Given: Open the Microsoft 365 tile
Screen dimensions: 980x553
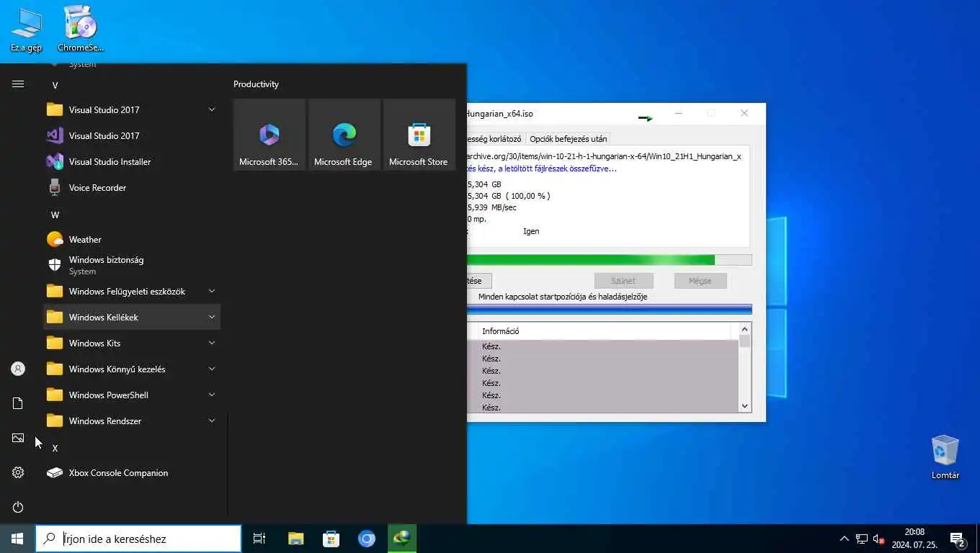Looking at the screenshot, I should (269, 135).
